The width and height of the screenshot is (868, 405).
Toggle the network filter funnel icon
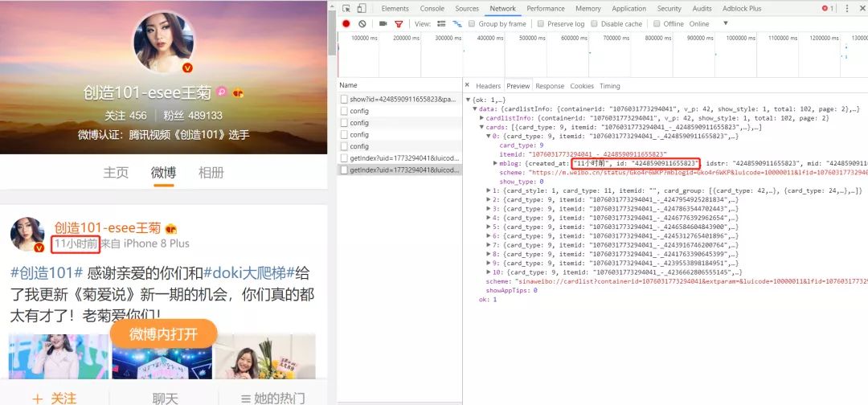pos(399,24)
